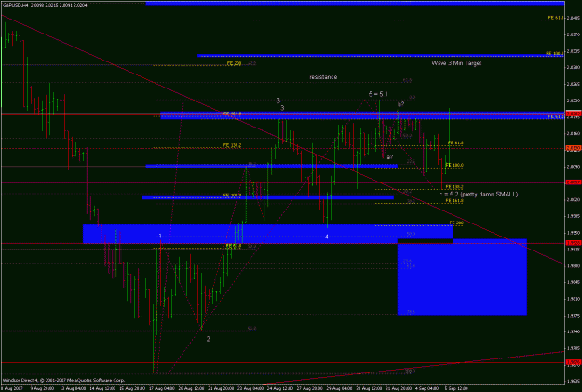The height and width of the screenshot is (392, 582).
Task: Click the orange 2.0120 price marker on axis
Action: [x=574, y=148]
